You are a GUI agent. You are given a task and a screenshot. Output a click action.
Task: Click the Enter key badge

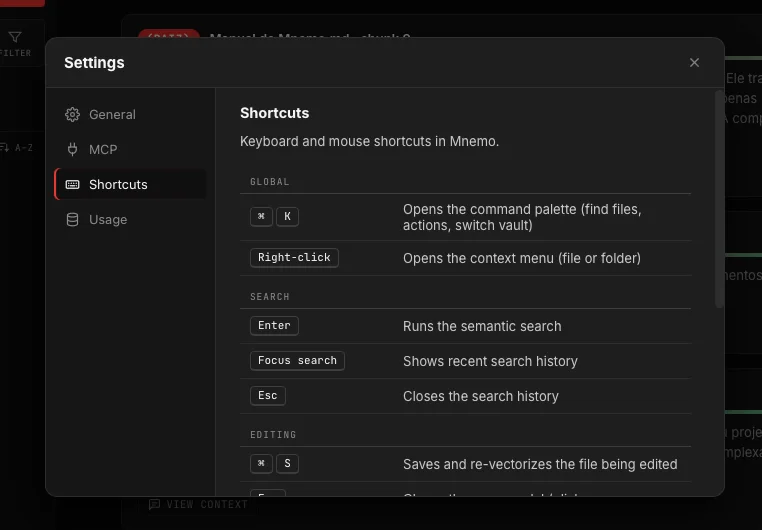click(274, 325)
